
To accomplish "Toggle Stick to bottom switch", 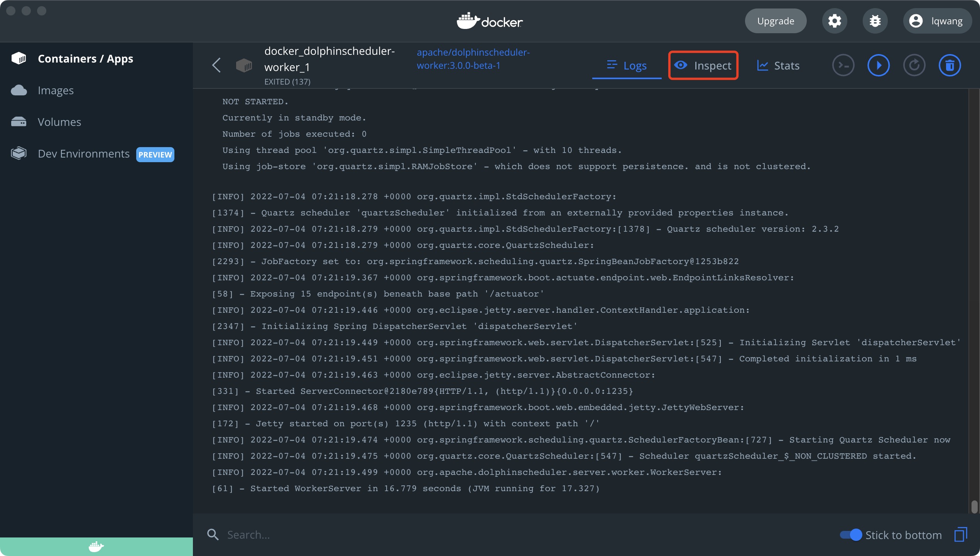I will tap(851, 535).
